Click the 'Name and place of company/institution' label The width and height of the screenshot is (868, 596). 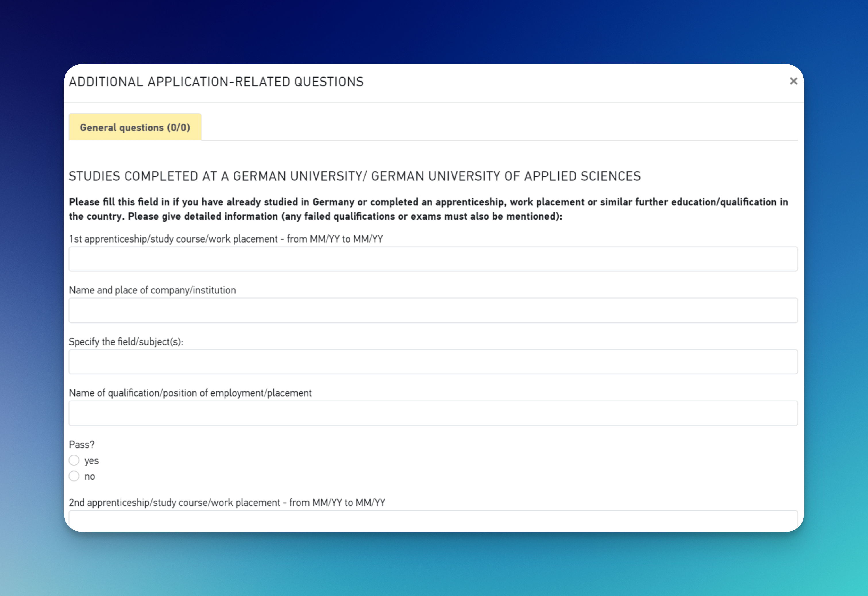[x=153, y=290]
